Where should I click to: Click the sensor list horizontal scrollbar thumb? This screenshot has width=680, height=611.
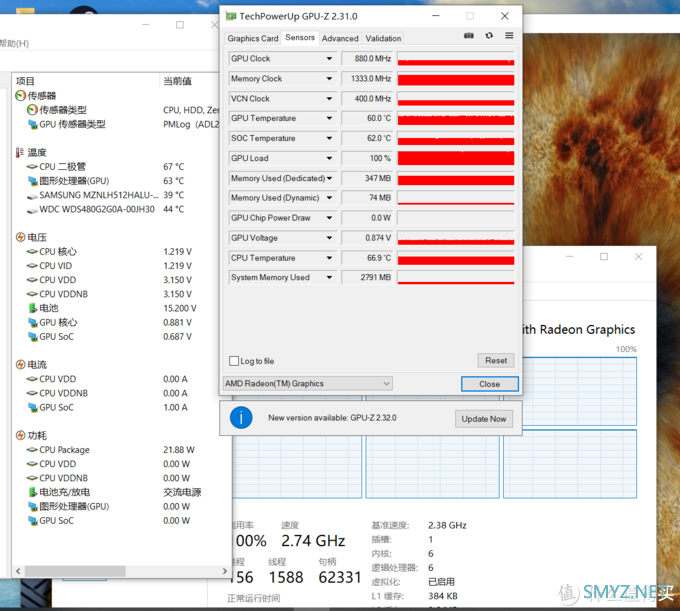point(75,571)
